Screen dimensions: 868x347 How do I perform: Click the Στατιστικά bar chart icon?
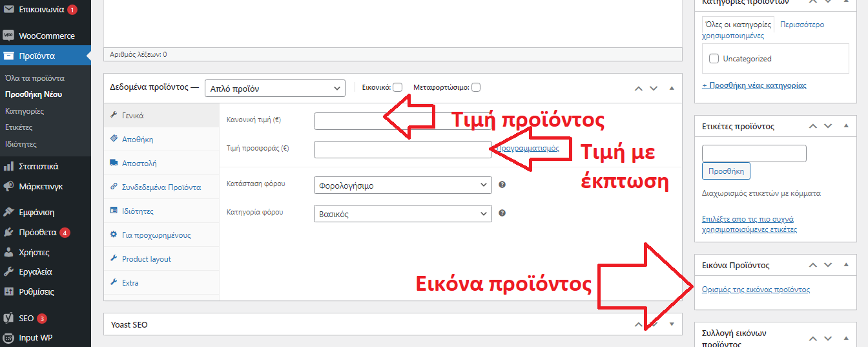pos(9,166)
